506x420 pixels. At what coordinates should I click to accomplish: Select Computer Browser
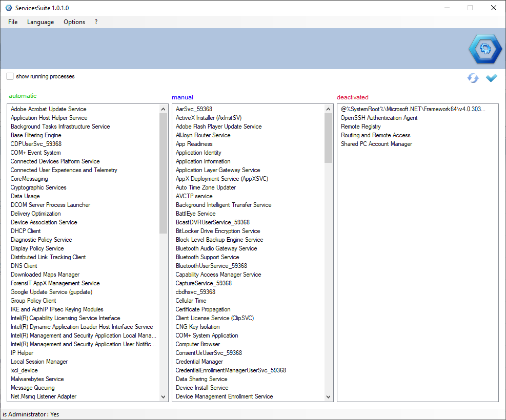197,344
